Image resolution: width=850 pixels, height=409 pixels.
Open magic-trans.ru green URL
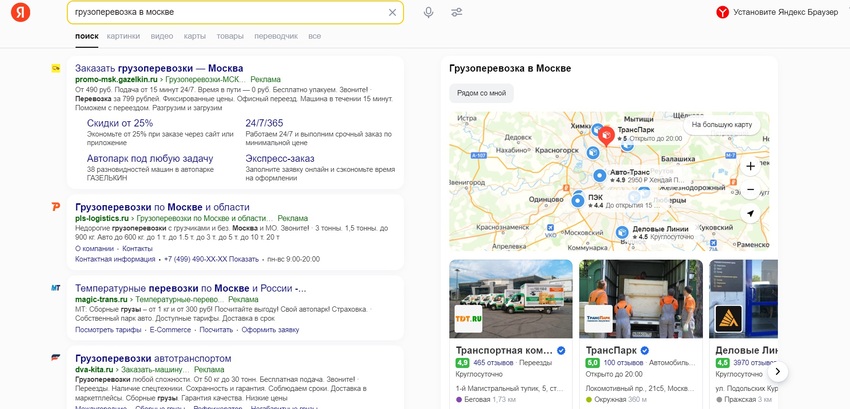tap(101, 299)
